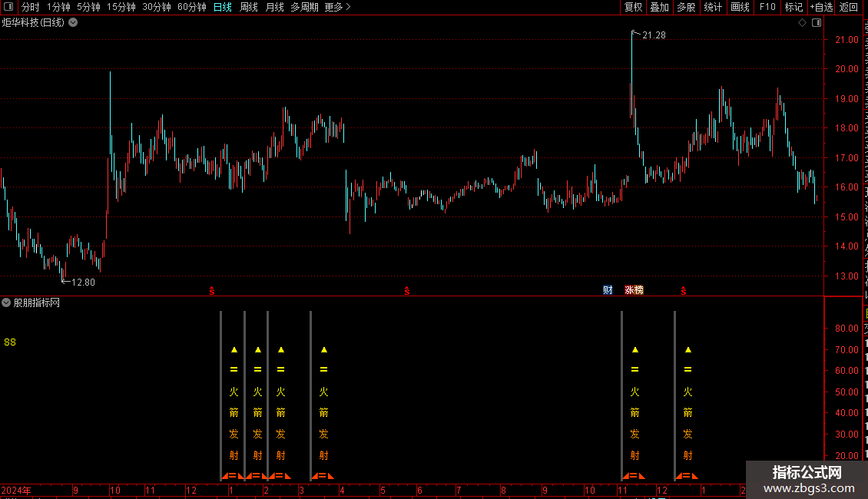This screenshot has height=499, width=868.
Task: Click the 12.80 low price label
Action: (83, 283)
